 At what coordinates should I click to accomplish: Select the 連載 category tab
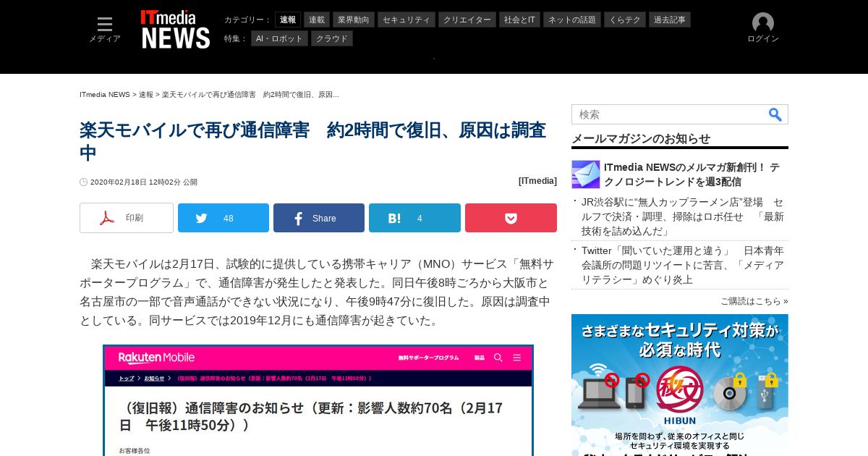[317, 20]
